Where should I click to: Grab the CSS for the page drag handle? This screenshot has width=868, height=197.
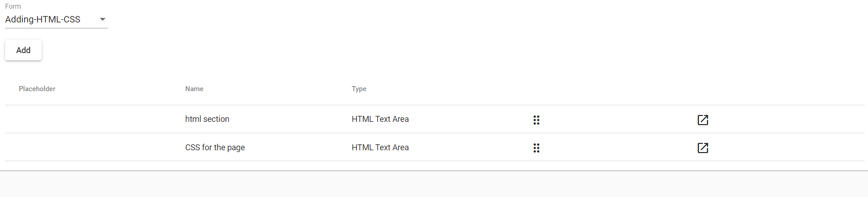[536, 148]
